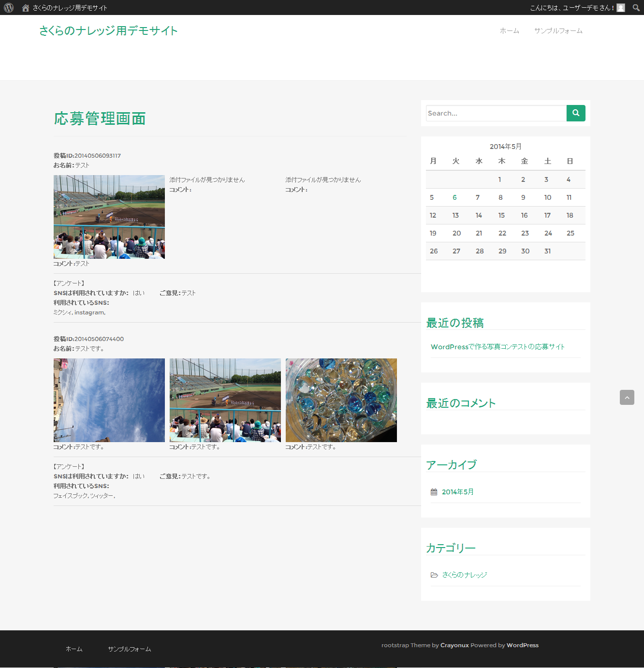Open the glass marbles photo thumbnail
Image resolution: width=644 pixels, height=668 pixels.
pos(341,400)
